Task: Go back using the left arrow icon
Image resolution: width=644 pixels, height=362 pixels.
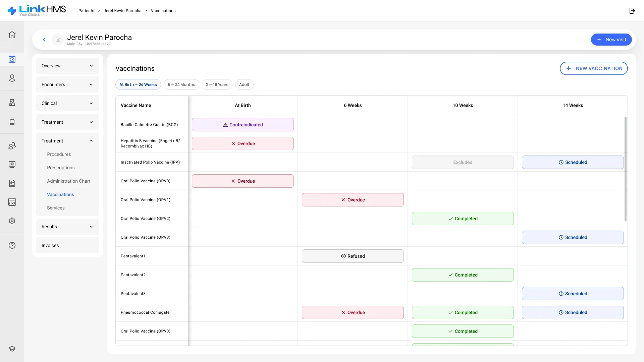Action: [x=44, y=40]
